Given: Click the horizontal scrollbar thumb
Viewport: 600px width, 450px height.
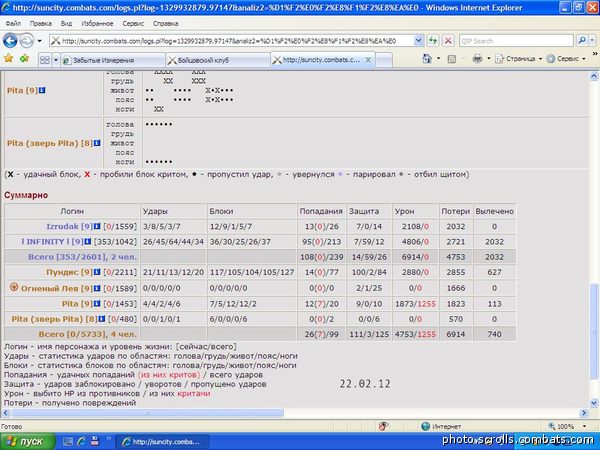Looking at the screenshot, I should (148, 413).
